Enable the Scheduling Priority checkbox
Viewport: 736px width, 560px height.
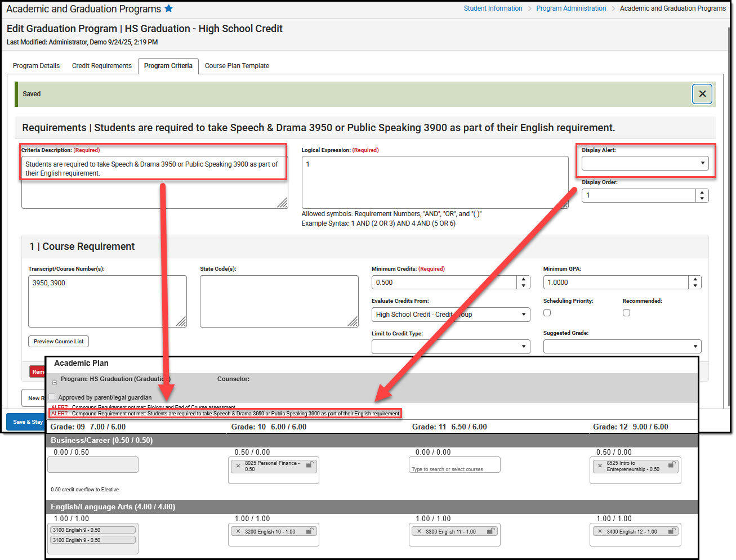[547, 312]
